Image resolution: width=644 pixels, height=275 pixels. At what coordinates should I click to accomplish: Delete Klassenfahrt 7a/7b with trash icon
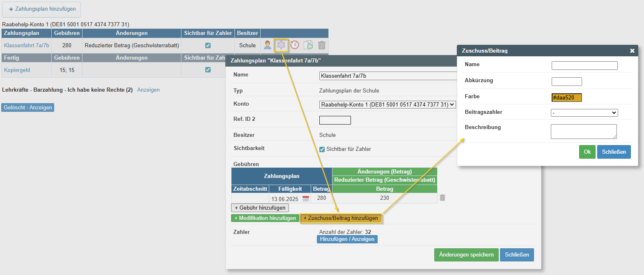coord(322,45)
